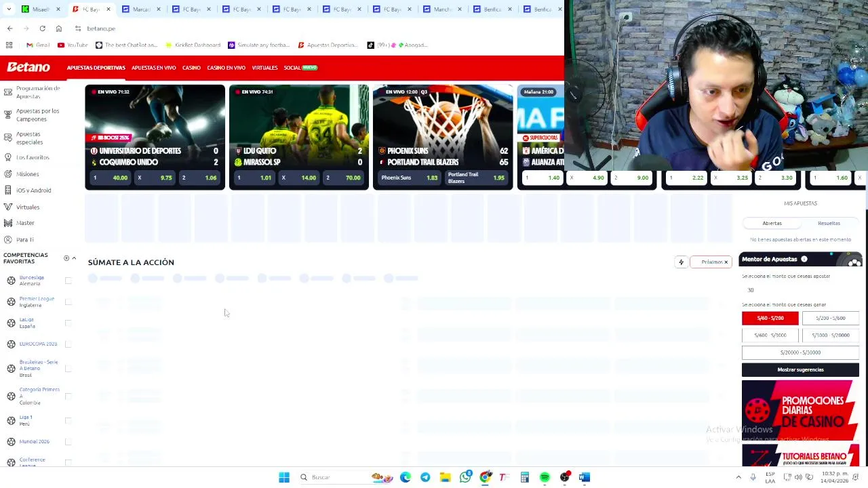Open the Social menu

tap(300, 68)
